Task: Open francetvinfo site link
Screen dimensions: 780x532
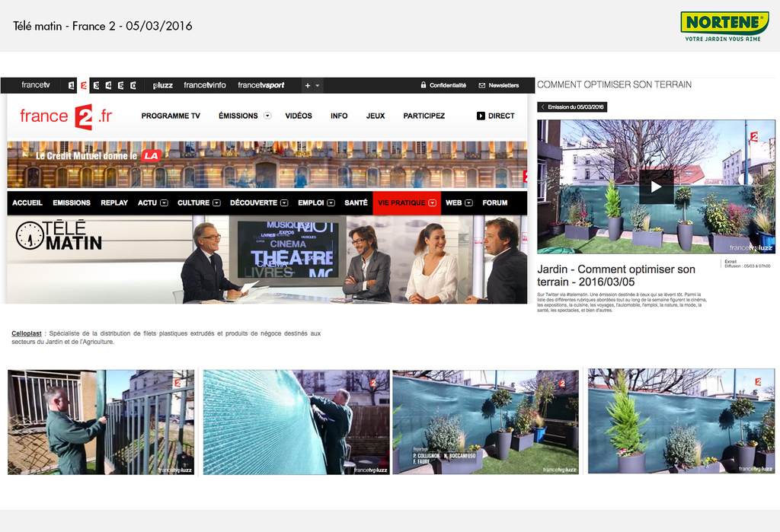Action: [204, 85]
